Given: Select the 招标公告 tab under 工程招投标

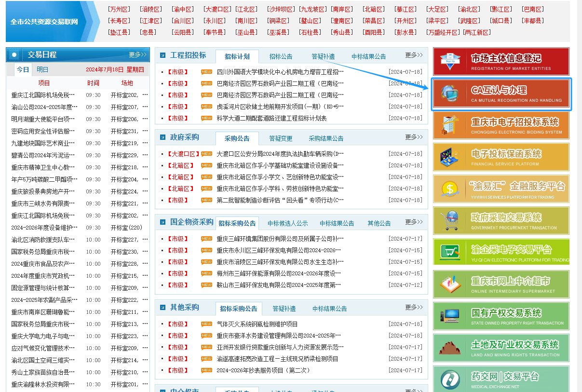Looking at the screenshot, I should (281, 56).
